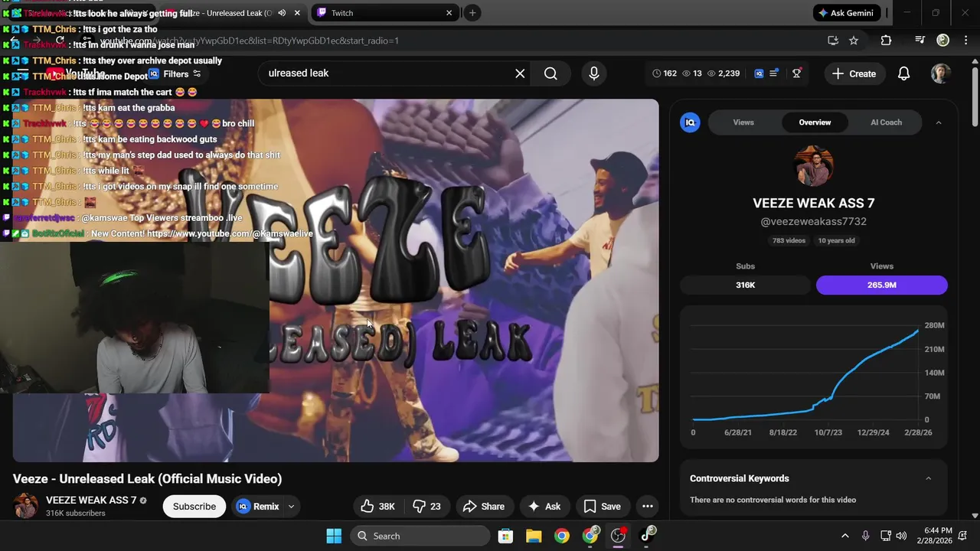
Task: Switch to the AI Coach tab
Action: point(886,122)
